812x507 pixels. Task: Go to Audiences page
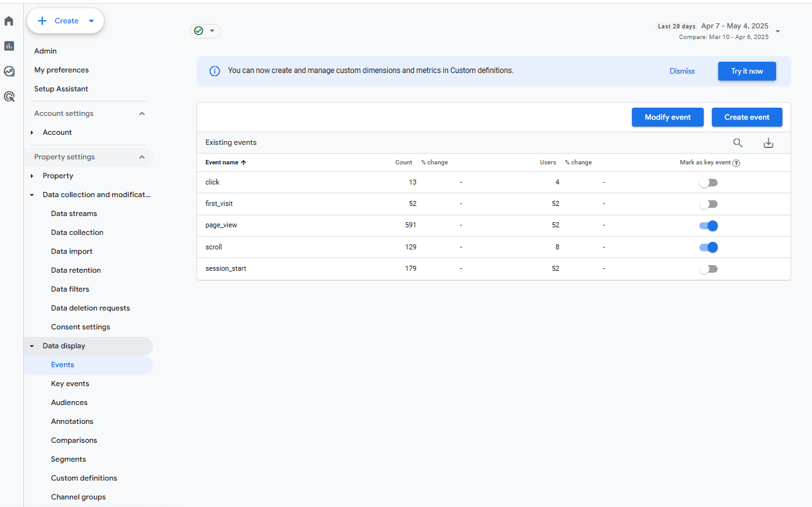[69, 402]
